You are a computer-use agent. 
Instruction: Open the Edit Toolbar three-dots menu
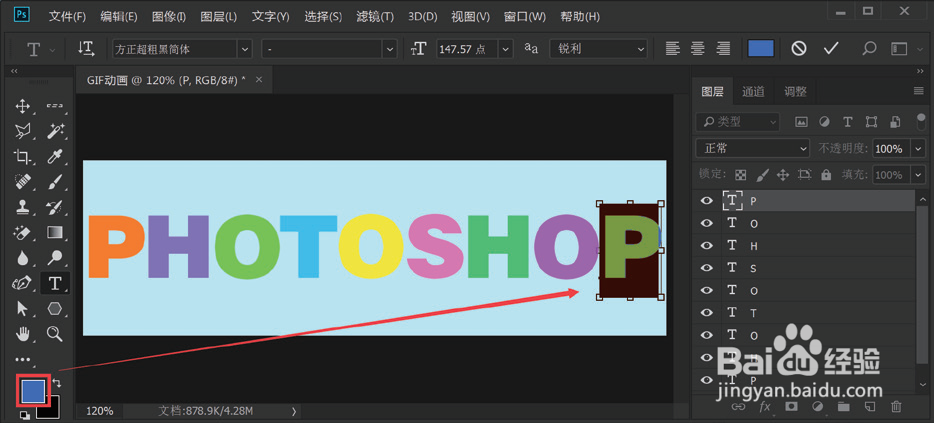click(x=23, y=359)
